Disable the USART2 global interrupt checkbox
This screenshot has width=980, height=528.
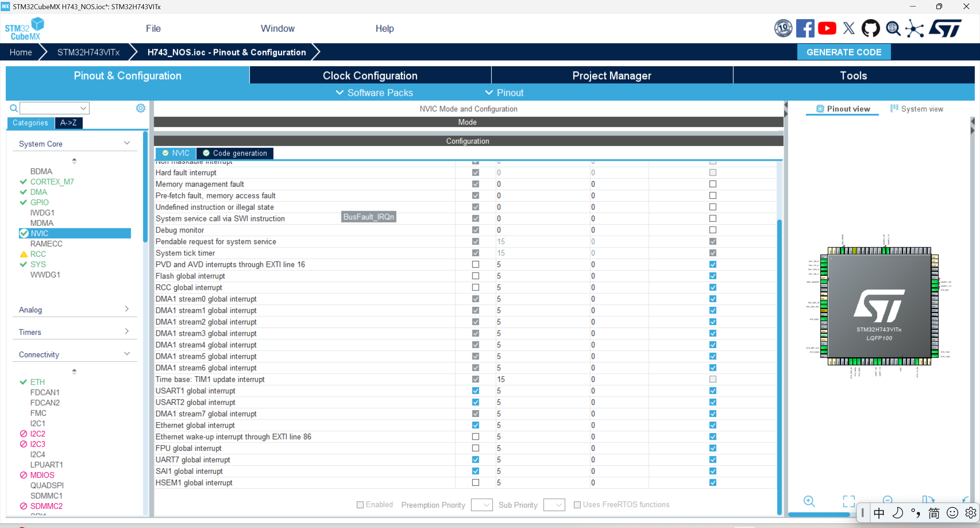475,402
